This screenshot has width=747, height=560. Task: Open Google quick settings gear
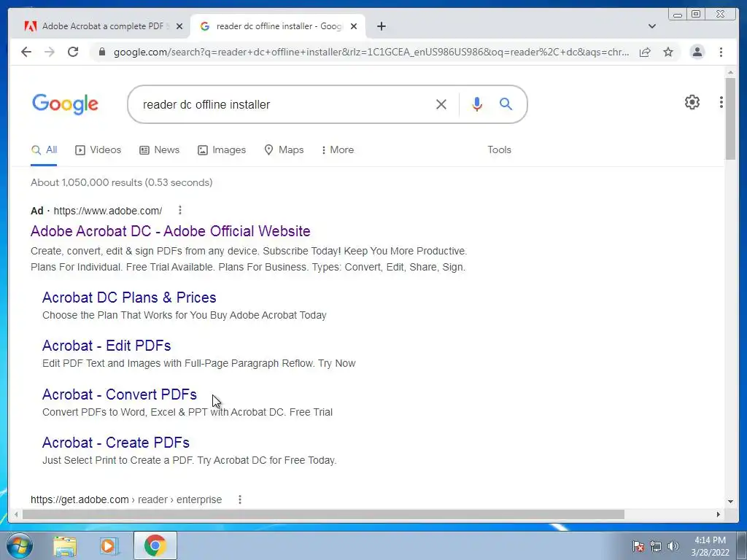tap(692, 102)
